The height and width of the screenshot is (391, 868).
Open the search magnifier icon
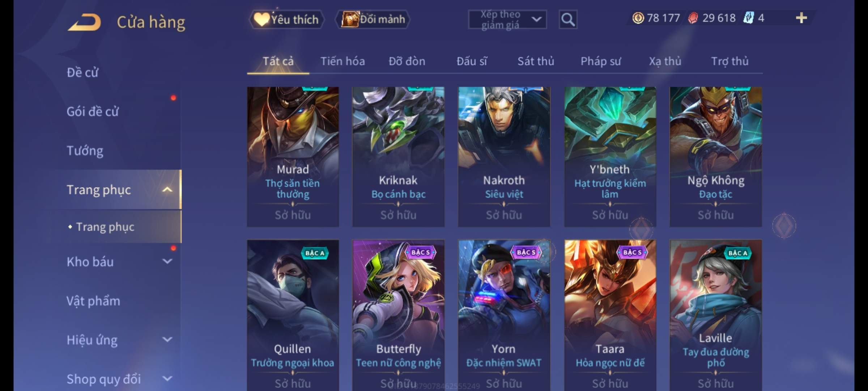click(568, 20)
